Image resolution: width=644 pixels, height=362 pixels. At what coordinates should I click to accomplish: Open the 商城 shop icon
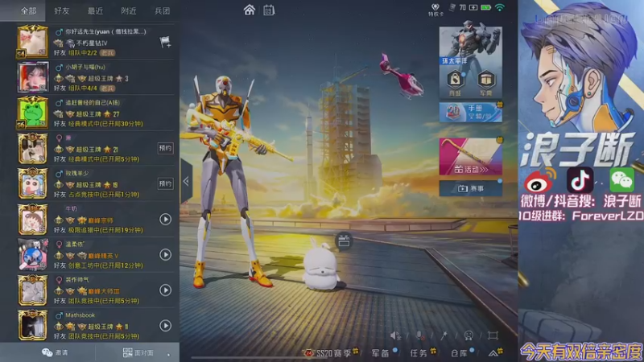455,82
